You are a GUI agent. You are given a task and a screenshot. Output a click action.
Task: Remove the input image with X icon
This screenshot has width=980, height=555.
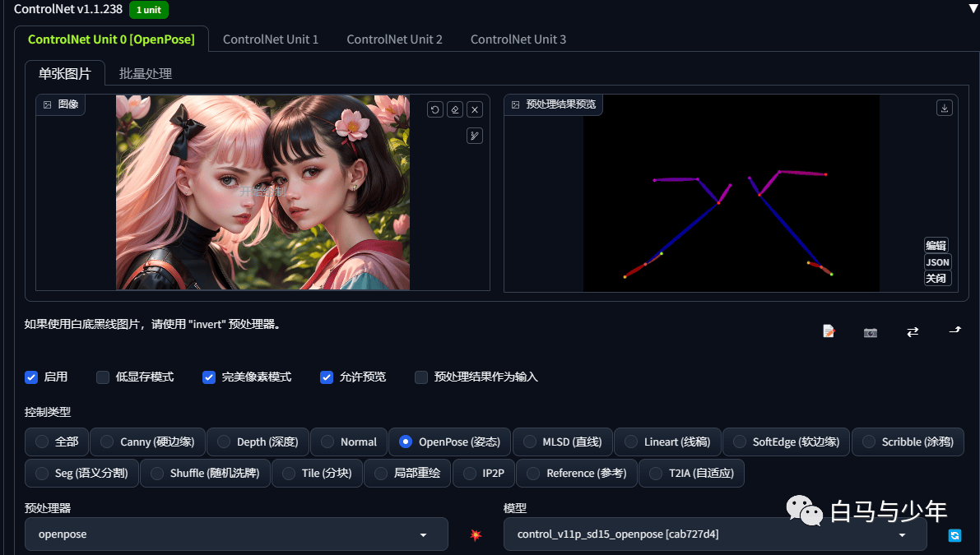(x=475, y=110)
